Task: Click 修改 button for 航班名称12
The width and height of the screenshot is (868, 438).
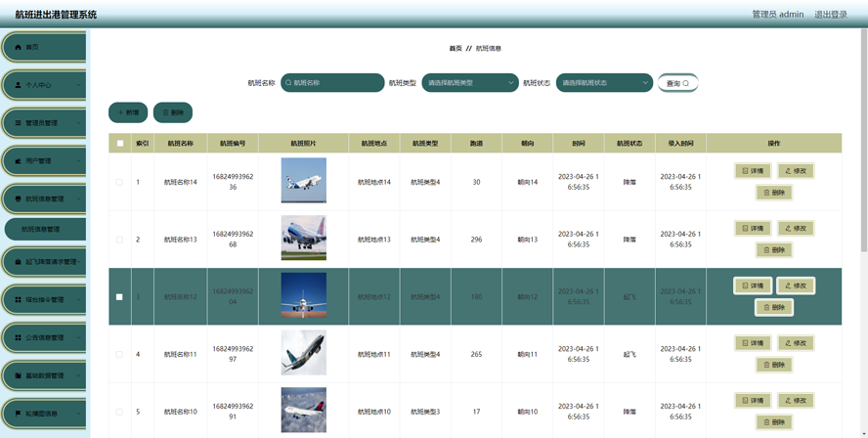Action: click(796, 285)
